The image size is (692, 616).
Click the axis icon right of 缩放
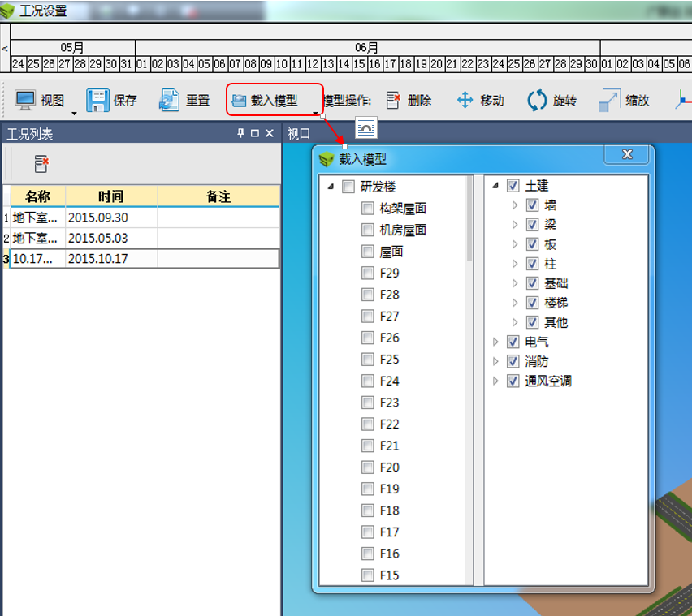[683, 100]
